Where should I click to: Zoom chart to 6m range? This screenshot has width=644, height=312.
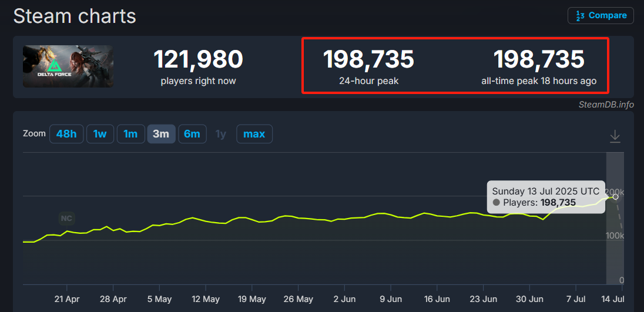[192, 134]
